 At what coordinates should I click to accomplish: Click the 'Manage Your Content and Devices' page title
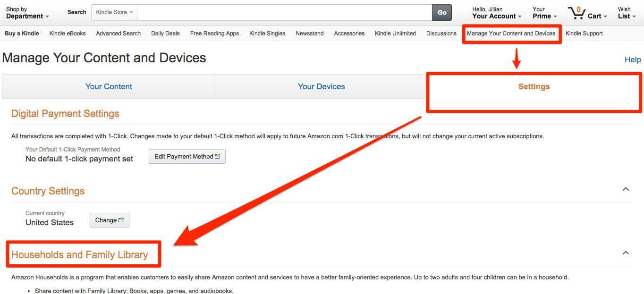coord(104,58)
